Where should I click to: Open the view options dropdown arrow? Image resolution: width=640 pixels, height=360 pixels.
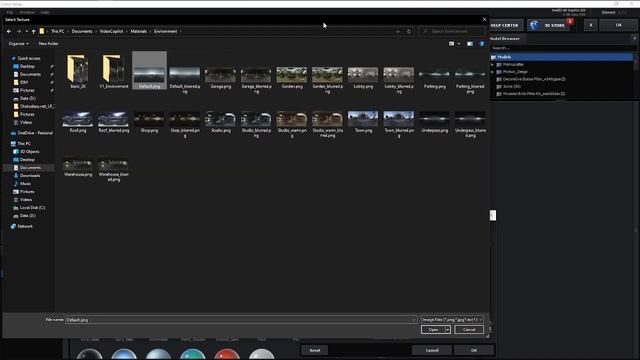point(459,44)
